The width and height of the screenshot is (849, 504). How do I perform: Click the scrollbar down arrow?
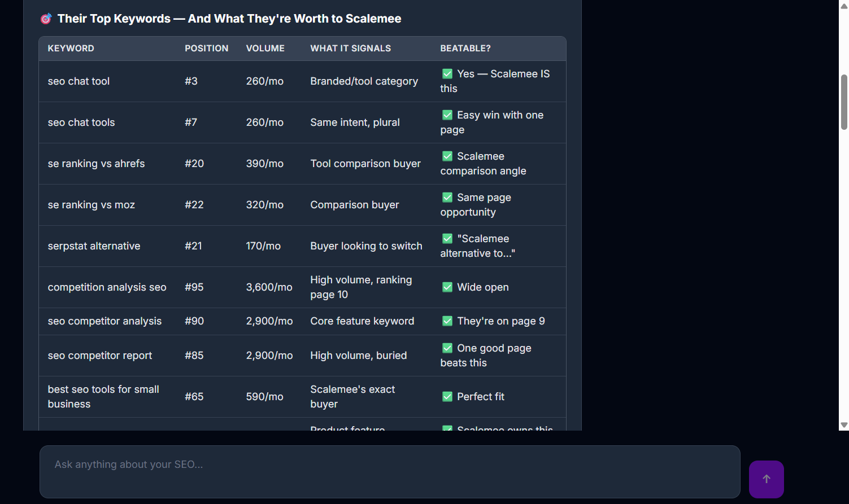point(844,425)
